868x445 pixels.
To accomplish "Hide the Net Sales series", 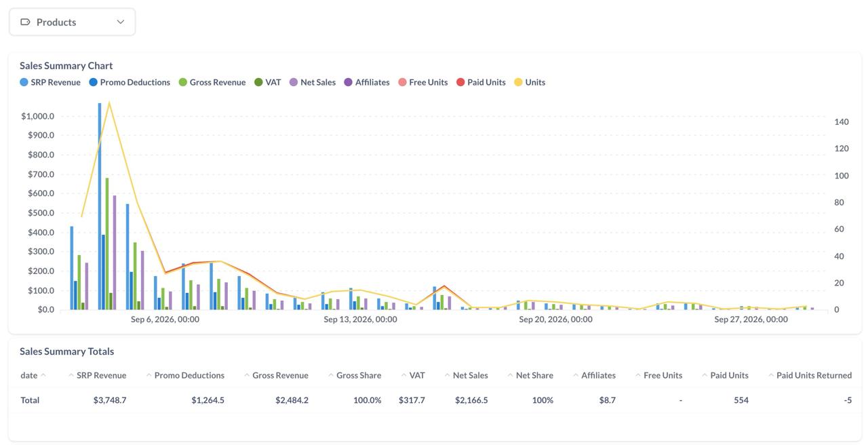I will point(313,82).
